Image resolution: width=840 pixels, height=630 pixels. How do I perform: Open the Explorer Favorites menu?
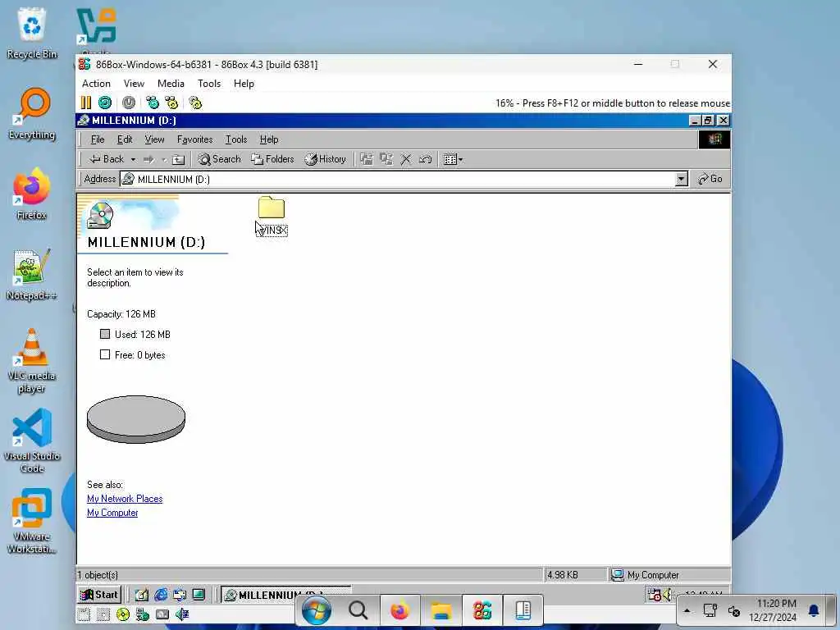(195, 139)
